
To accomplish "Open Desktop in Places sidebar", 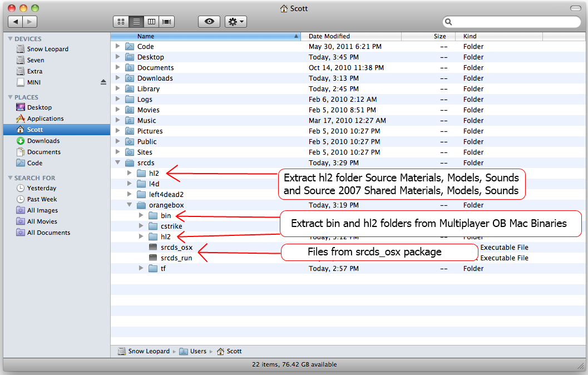I will click(39, 107).
